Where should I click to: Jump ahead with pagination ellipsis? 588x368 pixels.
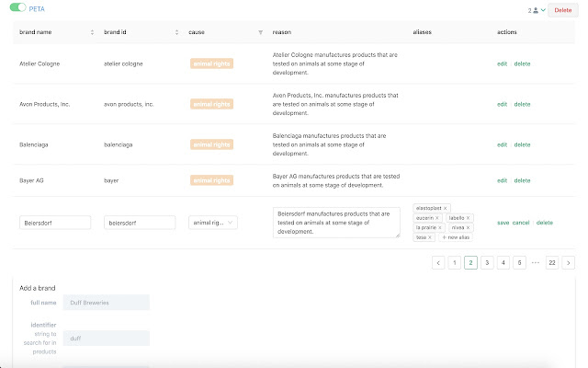coord(536,263)
